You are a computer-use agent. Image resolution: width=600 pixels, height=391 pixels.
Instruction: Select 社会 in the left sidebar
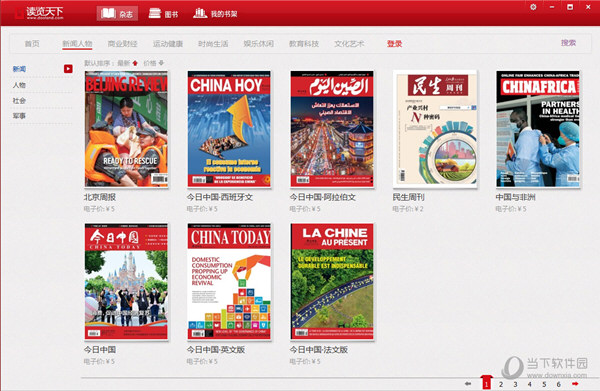pyautogui.click(x=20, y=101)
